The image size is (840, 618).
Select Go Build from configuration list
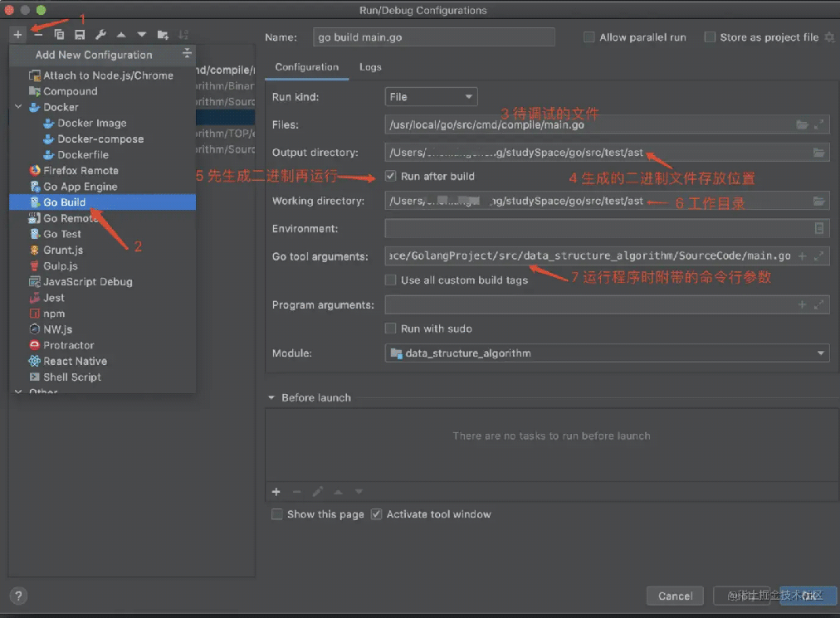[64, 202]
